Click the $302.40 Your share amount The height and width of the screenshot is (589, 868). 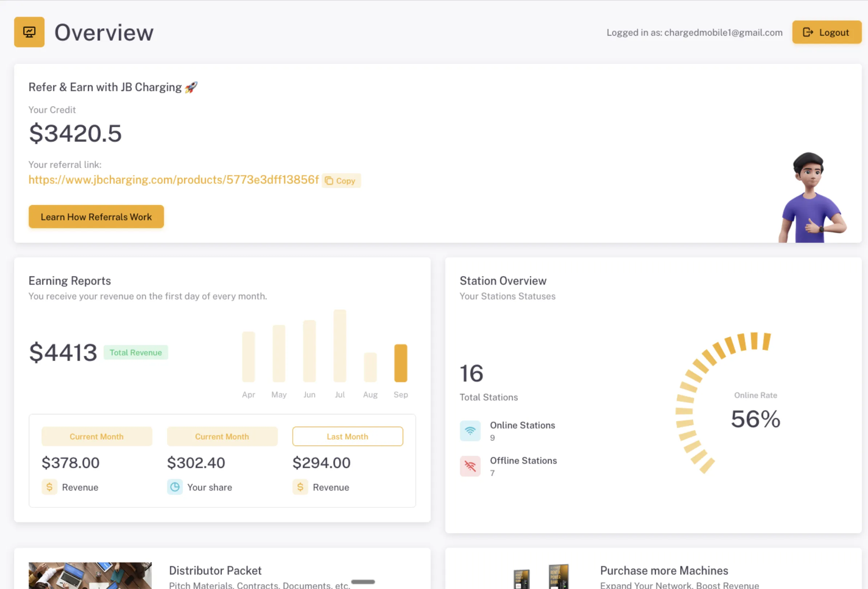196,463
